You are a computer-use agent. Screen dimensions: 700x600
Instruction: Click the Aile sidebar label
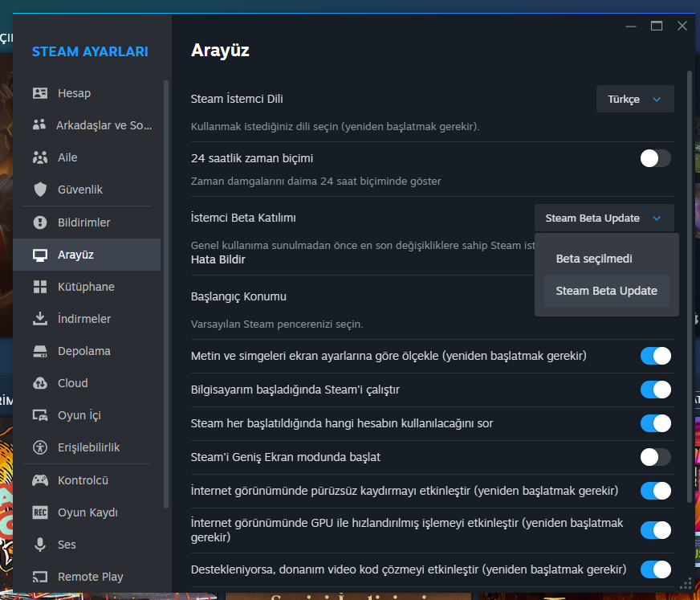pyautogui.click(x=67, y=157)
